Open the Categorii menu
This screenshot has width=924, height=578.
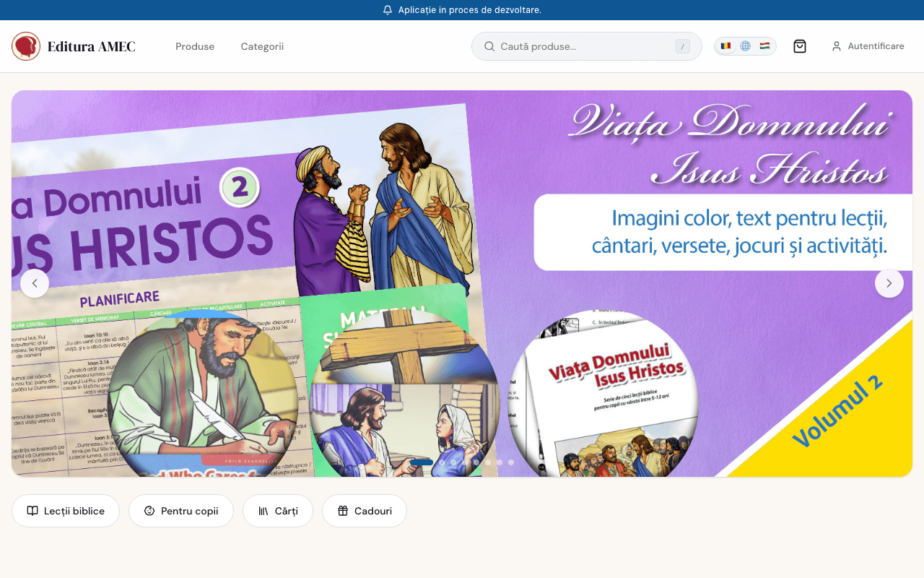(261, 46)
